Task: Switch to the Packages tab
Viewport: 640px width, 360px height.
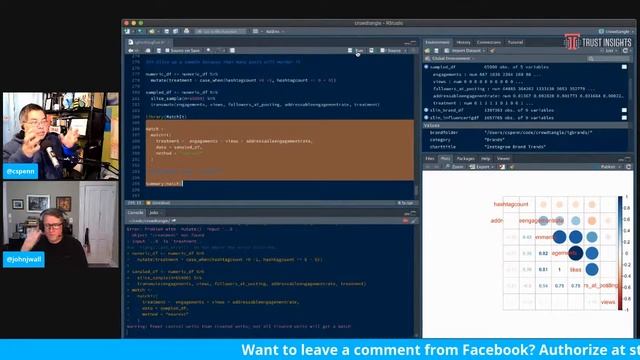Action: pyautogui.click(x=465, y=159)
